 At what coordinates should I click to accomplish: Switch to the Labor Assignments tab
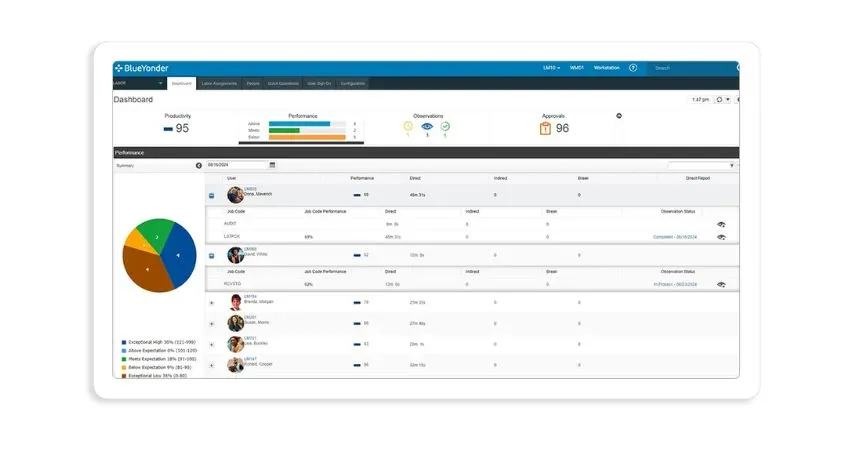(x=219, y=84)
